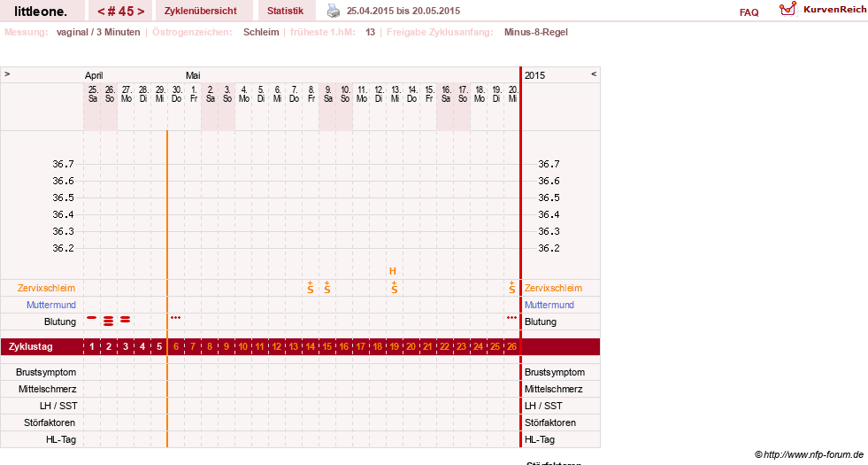Click the left HL-Tag row label
This screenshot has height=465, width=868.
tap(61, 439)
